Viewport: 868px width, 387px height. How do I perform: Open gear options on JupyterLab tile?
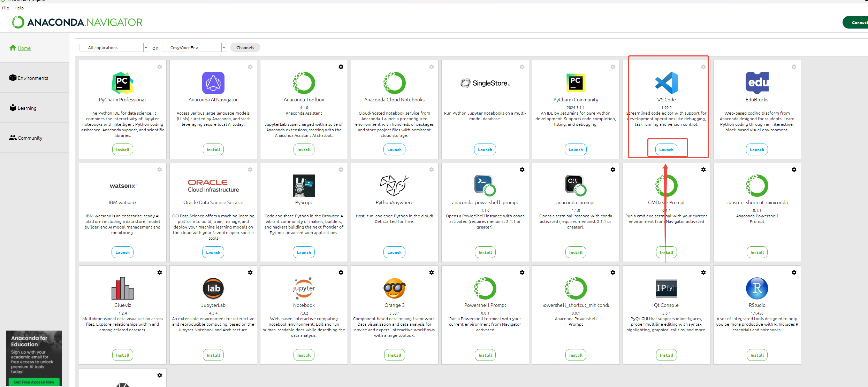point(250,272)
